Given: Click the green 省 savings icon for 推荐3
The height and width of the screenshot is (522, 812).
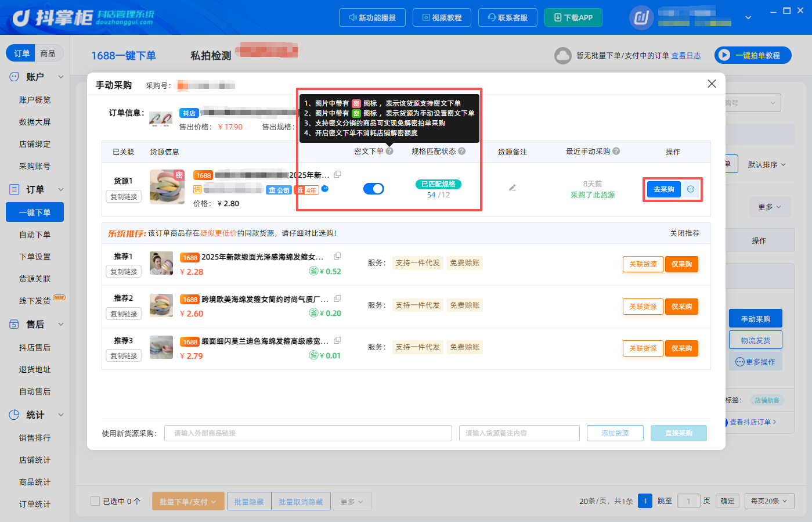Looking at the screenshot, I should (313, 355).
